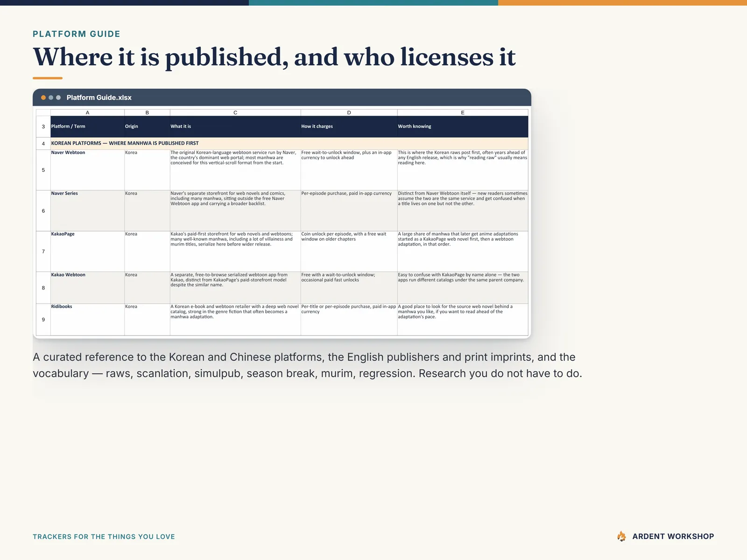Click "Kakao's paid-first storefront" description cell

click(235, 252)
